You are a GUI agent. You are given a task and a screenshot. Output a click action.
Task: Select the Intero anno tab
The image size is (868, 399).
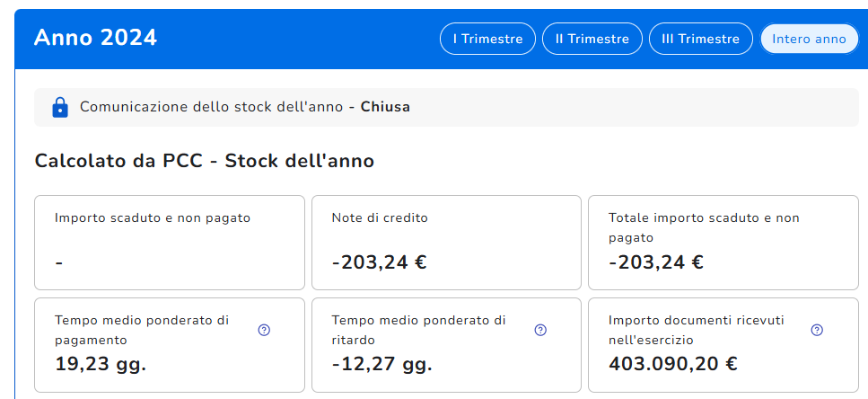[x=809, y=39]
